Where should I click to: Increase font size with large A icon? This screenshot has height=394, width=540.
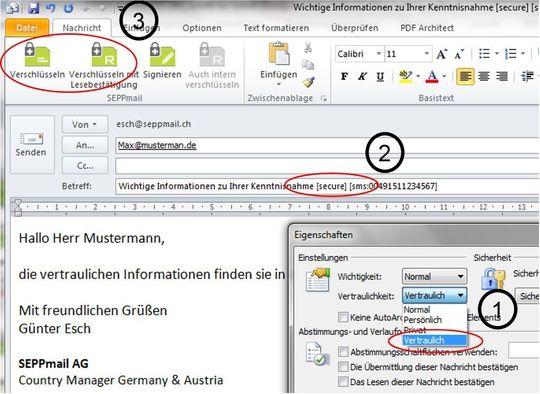click(442, 54)
